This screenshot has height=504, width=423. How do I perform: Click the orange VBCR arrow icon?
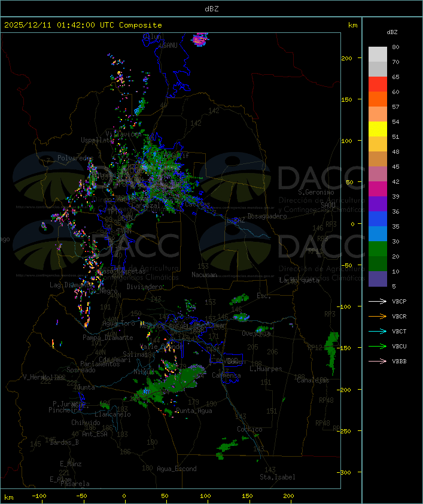pyautogui.click(x=378, y=316)
